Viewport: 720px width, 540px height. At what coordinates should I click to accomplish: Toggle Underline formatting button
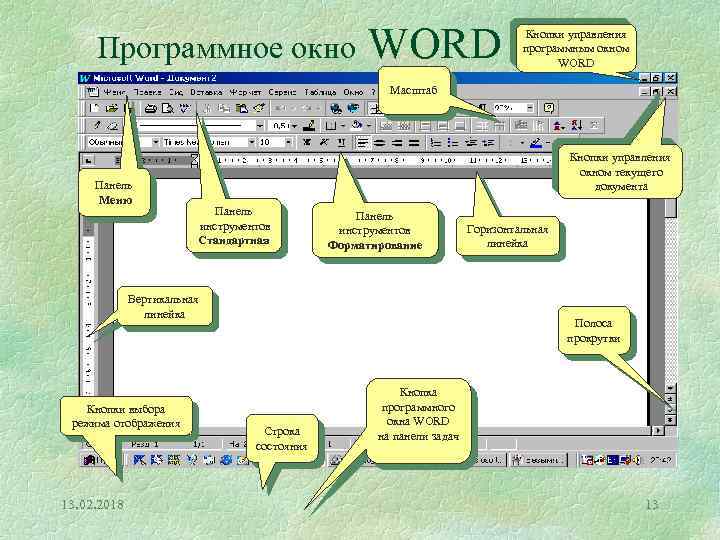[x=341, y=143]
